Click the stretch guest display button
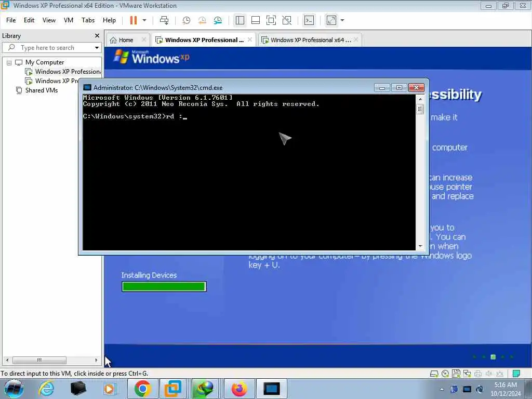Viewport: 532px width, 399px height. click(331, 20)
